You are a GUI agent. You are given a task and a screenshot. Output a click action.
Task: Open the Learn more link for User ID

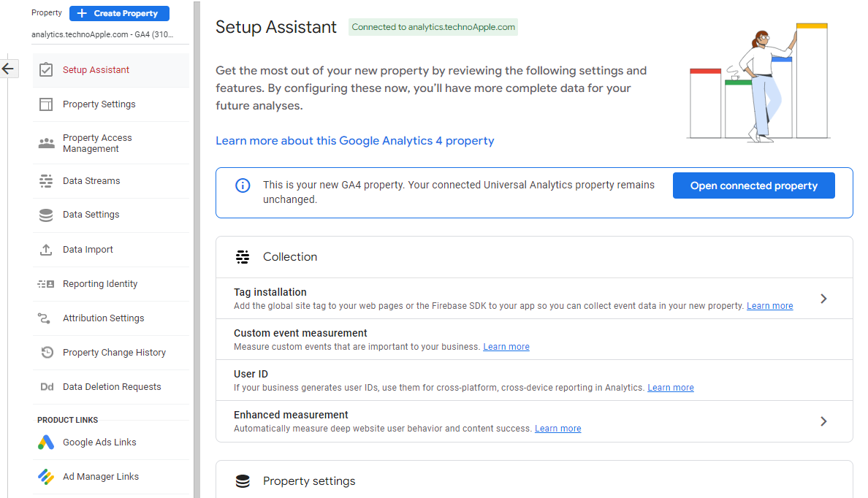(670, 387)
